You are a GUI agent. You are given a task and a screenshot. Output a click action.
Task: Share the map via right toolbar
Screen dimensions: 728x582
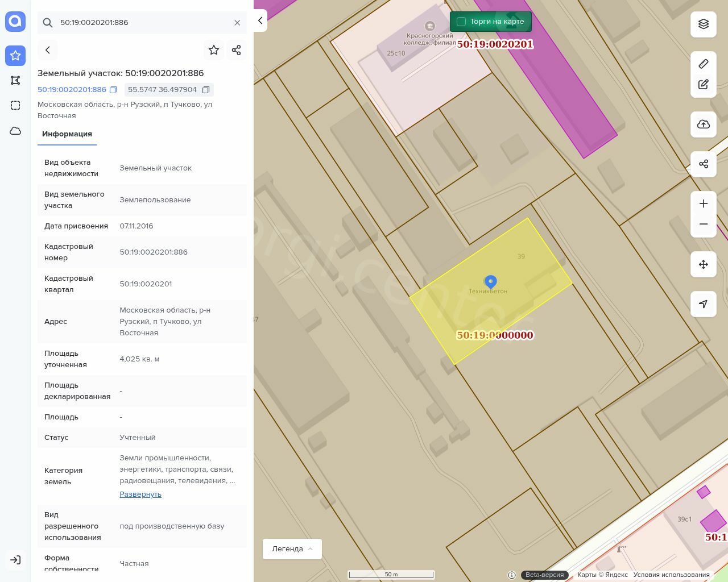[x=703, y=164]
